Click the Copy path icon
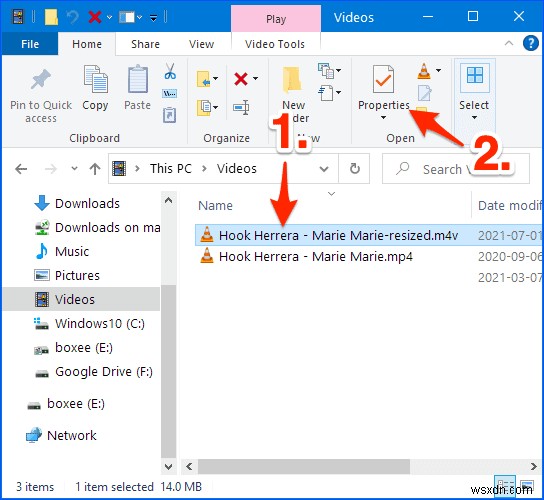Viewport: 544px width, 500px height. [170, 94]
